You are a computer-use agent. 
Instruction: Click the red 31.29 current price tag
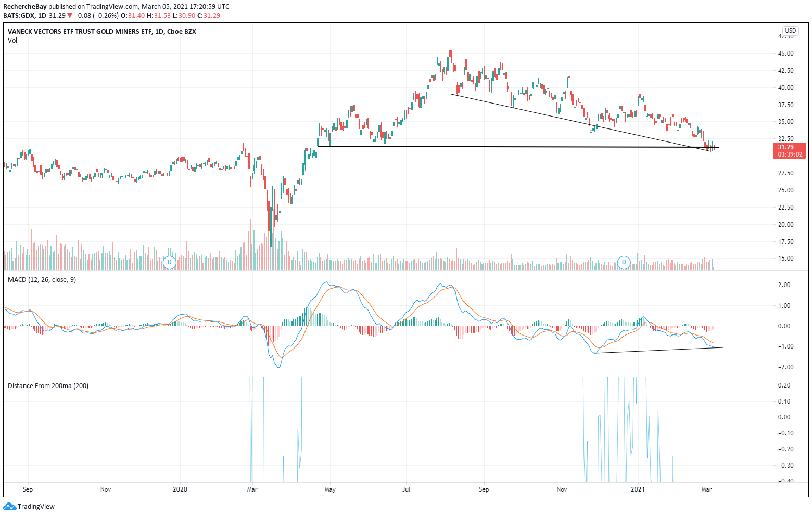pos(790,147)
